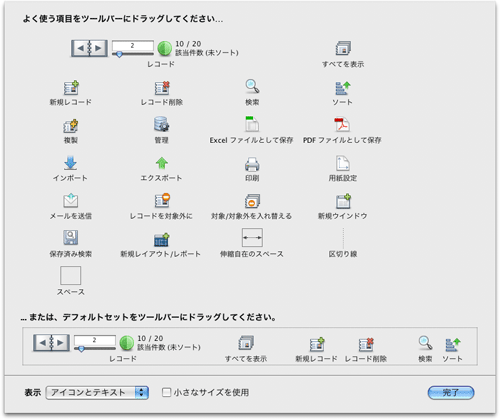This screenshot has height=420, width=500.
Task: Click the record book navigation icon at top
Action: 89,48
